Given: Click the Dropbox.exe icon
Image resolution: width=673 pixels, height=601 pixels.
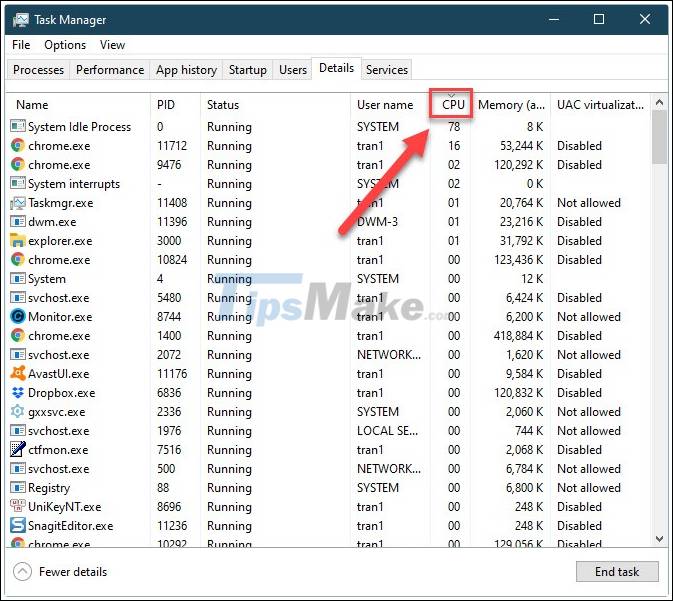Looking at the screenshot, I should tap(18, 392).
